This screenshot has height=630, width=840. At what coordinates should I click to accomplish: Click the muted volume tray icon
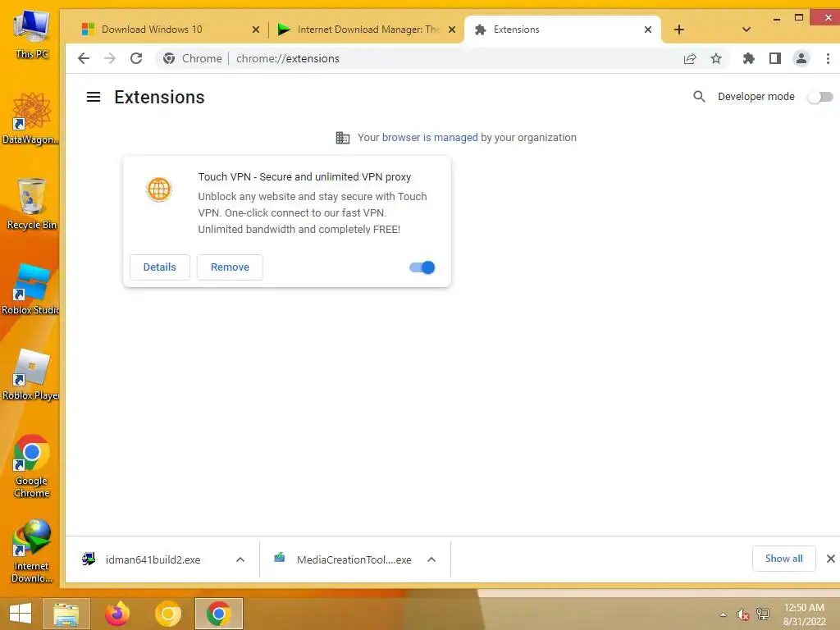(742, 614)
